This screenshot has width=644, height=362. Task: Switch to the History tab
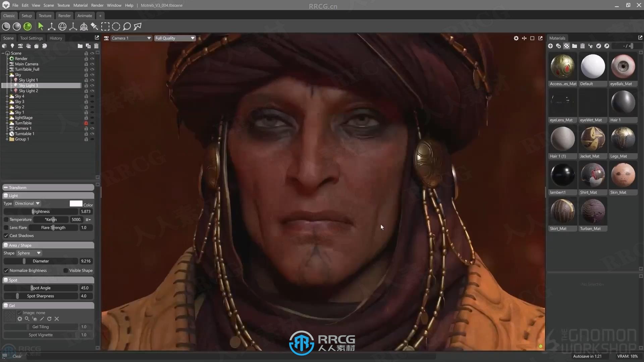point(56,38)
